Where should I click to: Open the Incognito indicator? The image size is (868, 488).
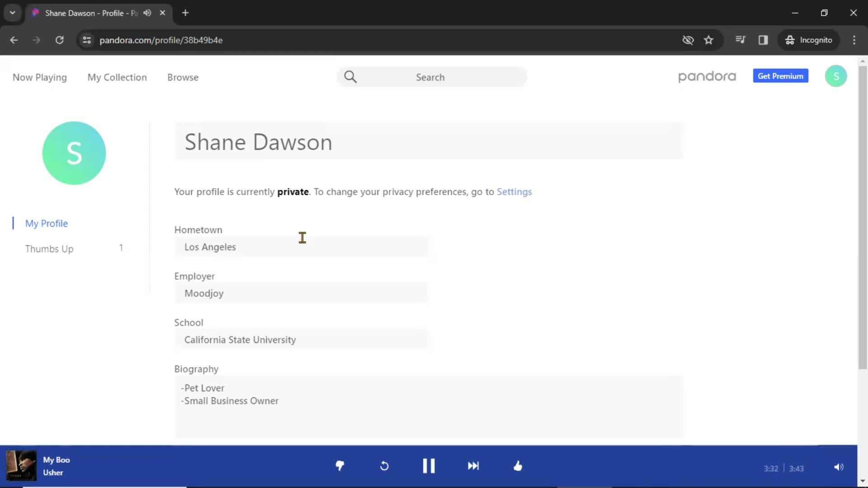(809, 40)
